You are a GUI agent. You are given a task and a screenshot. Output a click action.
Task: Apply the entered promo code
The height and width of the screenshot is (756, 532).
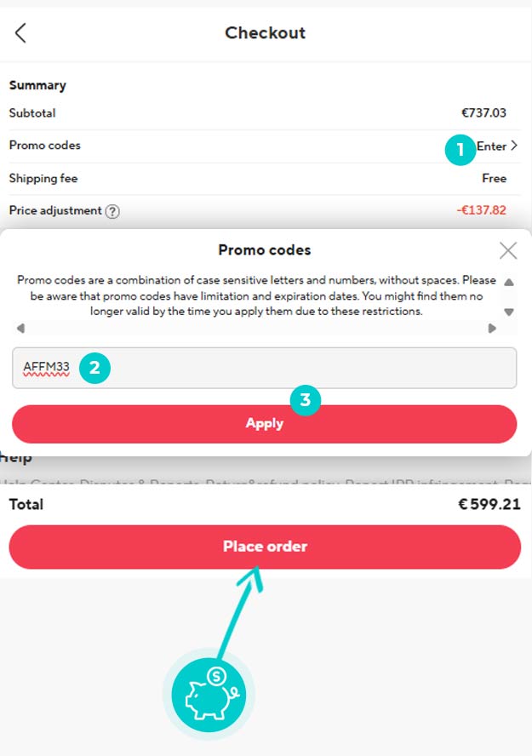(x=264, y=424)
